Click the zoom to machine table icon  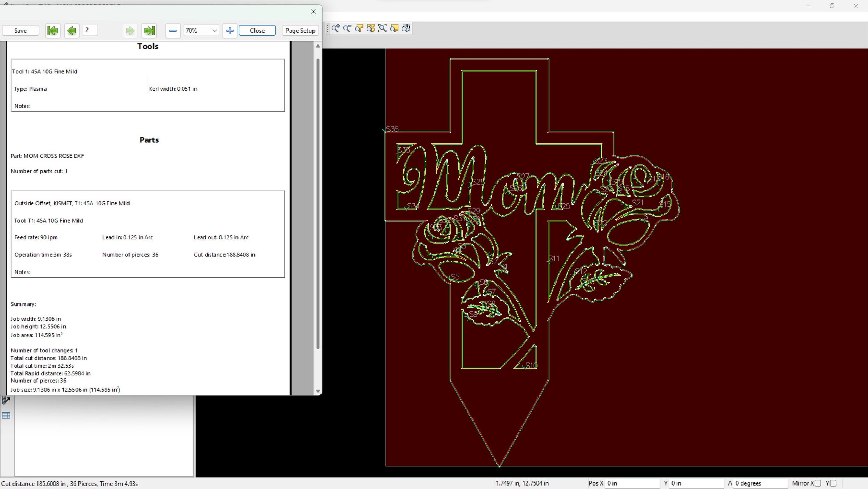click(406, 28)
